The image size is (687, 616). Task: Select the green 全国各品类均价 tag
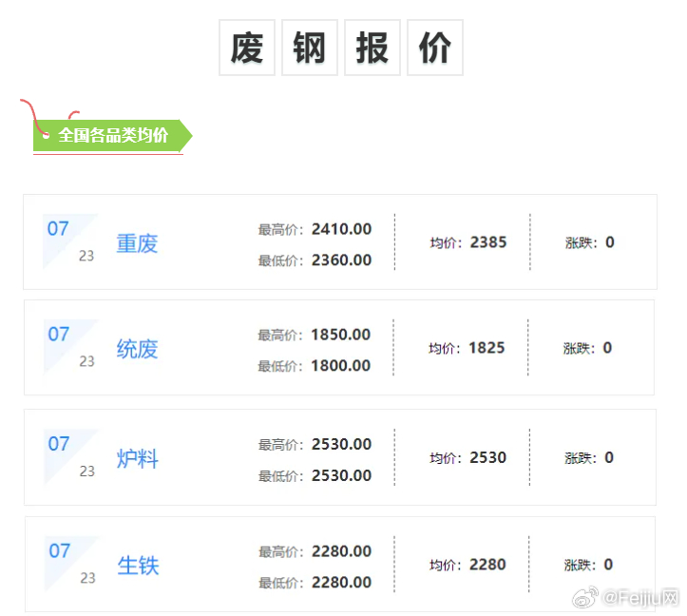point(112,136)
